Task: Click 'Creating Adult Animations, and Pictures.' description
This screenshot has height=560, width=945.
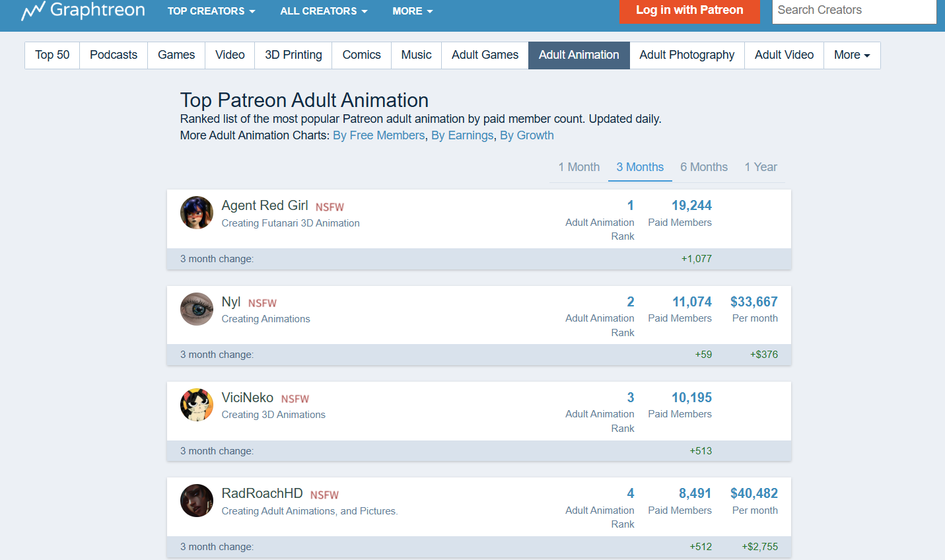Action: (310, 511)
